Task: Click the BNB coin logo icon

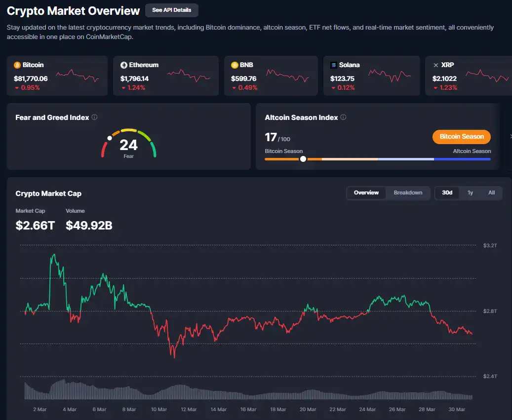Action: click(x=235, y=65)
